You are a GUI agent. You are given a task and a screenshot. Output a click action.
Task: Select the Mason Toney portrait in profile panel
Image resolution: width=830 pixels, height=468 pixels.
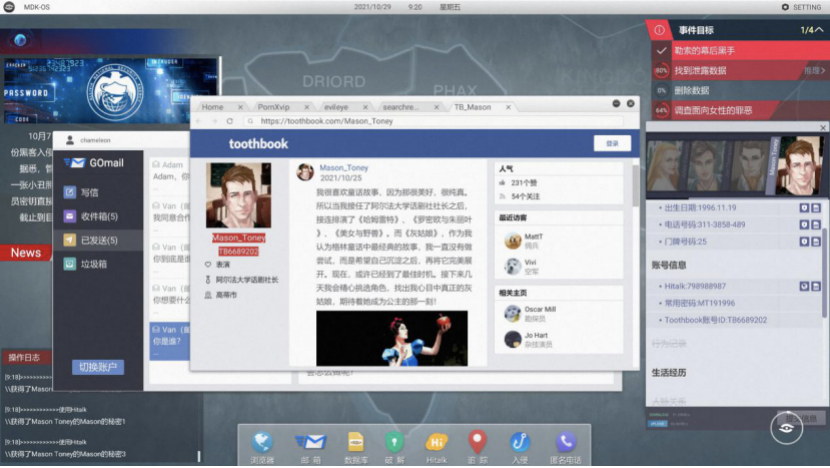(x=800, y=165)
